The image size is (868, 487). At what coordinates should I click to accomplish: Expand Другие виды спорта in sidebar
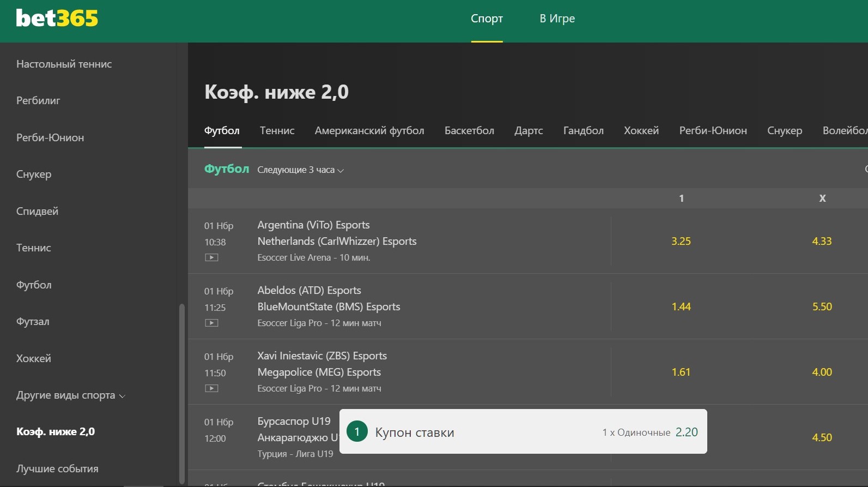click(71, 395)
